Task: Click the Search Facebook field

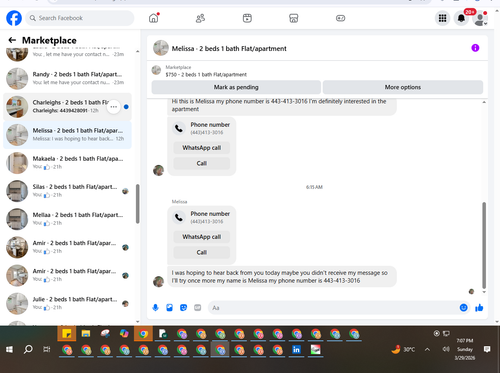Action: 80,18
